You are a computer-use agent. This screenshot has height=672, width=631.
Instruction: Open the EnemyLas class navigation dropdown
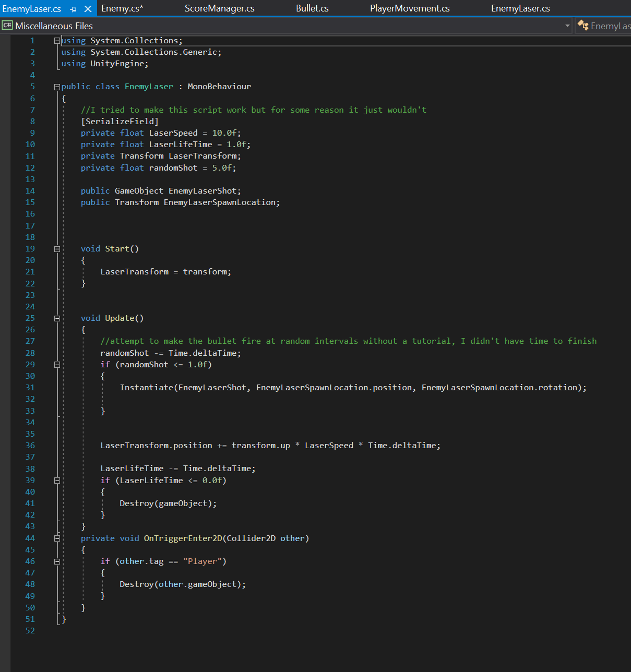click(604, 26)
